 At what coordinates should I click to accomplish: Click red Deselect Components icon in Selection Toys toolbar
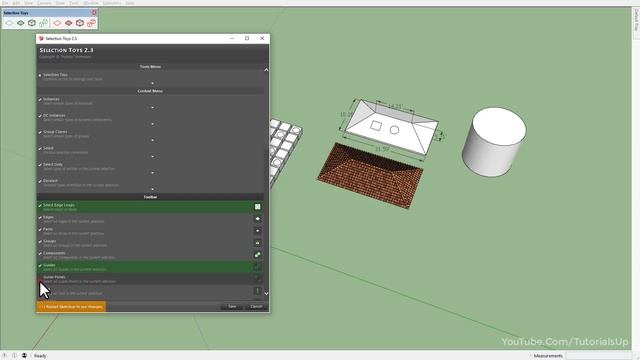click(91, 23)
